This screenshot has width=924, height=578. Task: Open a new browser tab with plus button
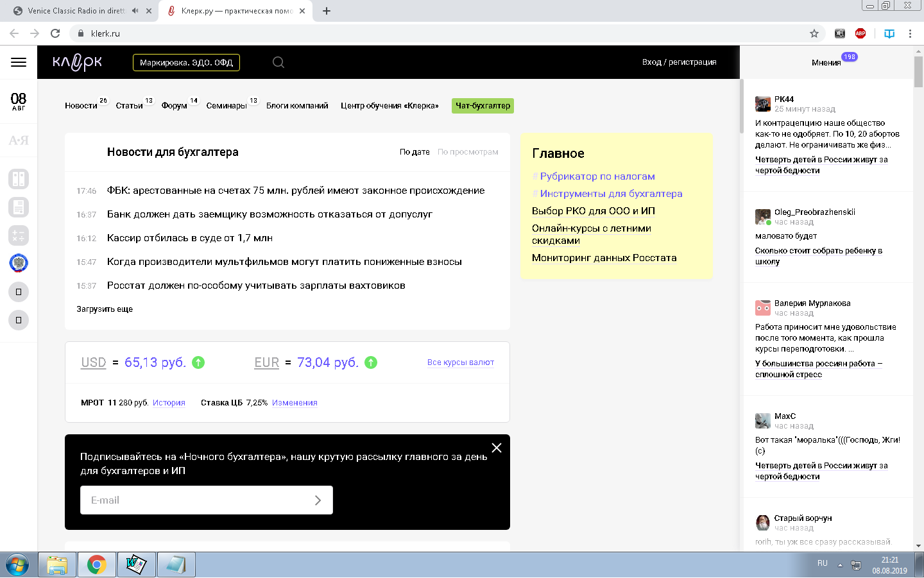[x=327, y=11]
